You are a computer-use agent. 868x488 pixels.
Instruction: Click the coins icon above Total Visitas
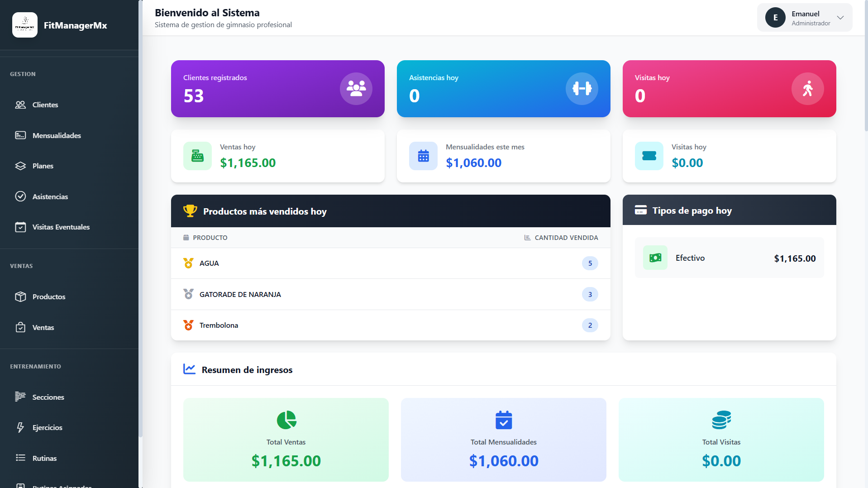click(x=721, y=420)
